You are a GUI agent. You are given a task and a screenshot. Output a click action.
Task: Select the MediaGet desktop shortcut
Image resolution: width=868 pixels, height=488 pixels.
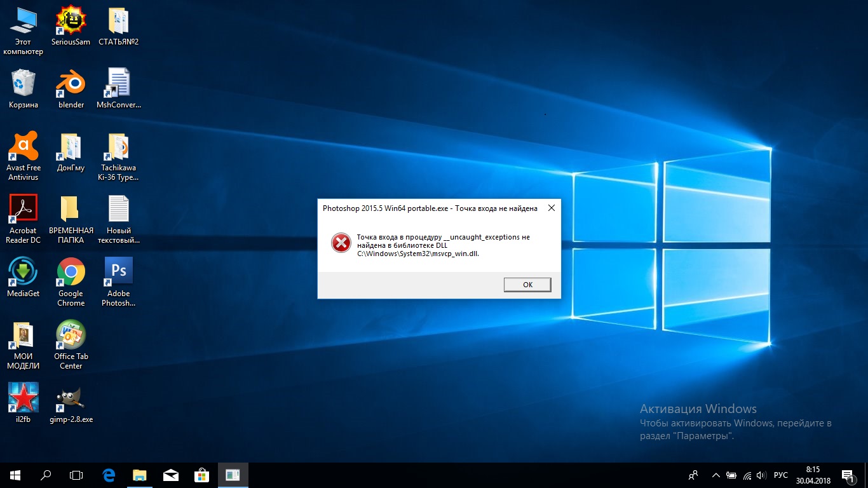point(23,278)
